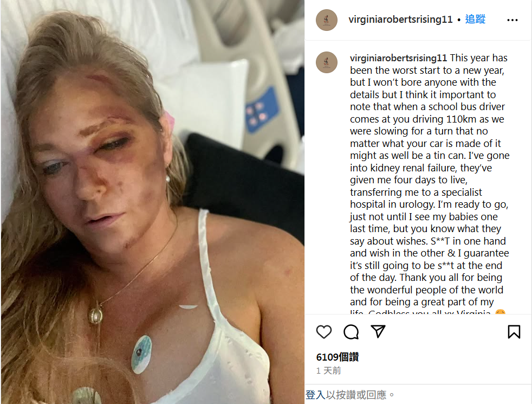The height and width of the screenshot is (404, 532).
Task: Click the small avatar beside the caption
Action: pos(326,62)
